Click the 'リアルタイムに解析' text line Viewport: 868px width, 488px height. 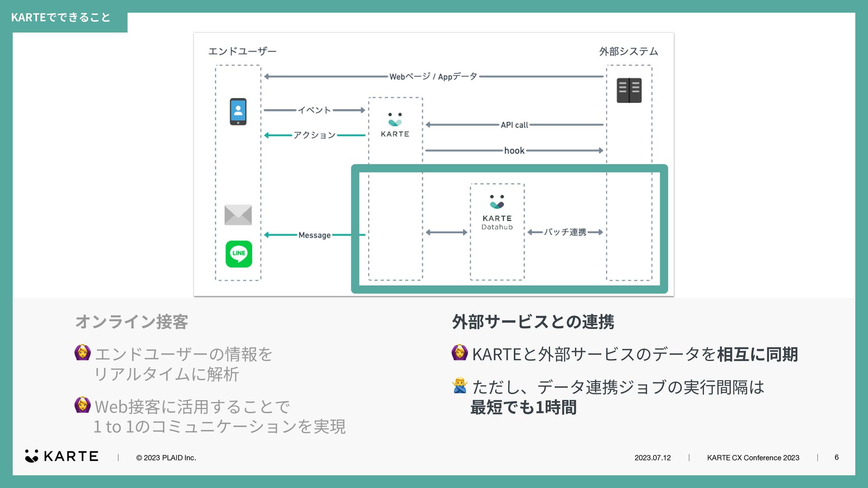pyautogui.click(x=166, y=374)
